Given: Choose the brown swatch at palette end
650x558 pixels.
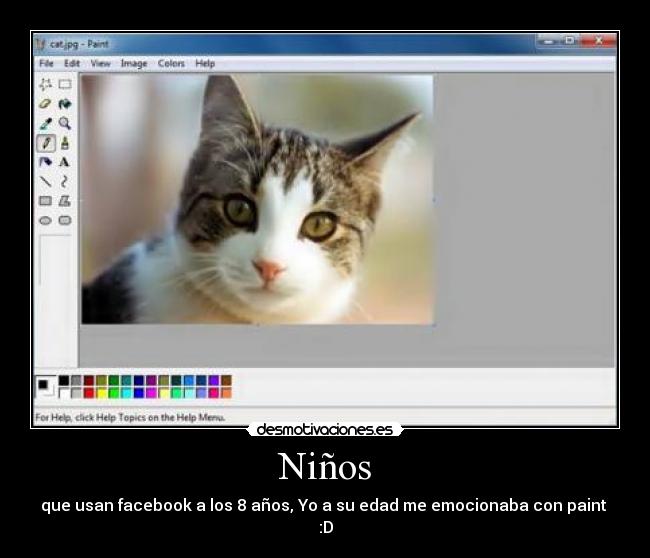Looking at the screenshot, I should [x=226, y=380].
